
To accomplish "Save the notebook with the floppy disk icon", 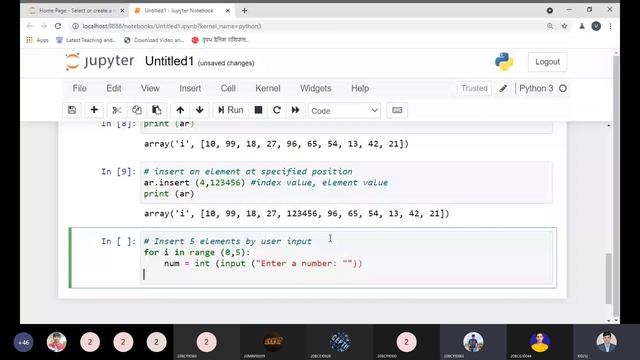I will point(72,110).
